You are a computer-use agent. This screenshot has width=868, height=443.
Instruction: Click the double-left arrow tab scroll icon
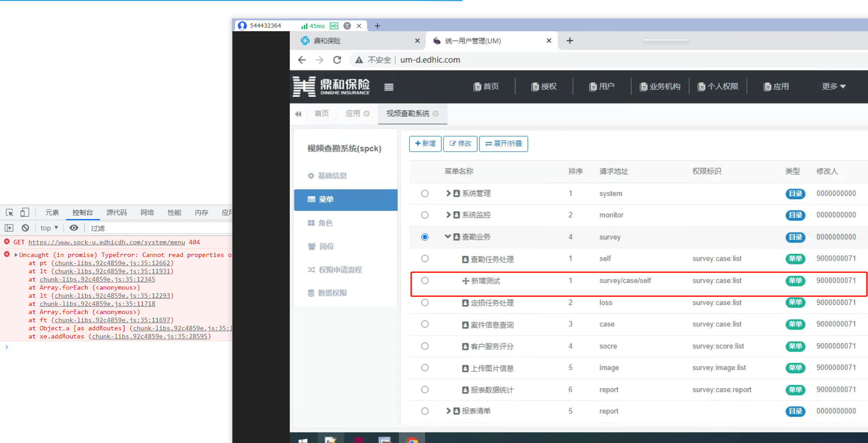tap(298, 114)
